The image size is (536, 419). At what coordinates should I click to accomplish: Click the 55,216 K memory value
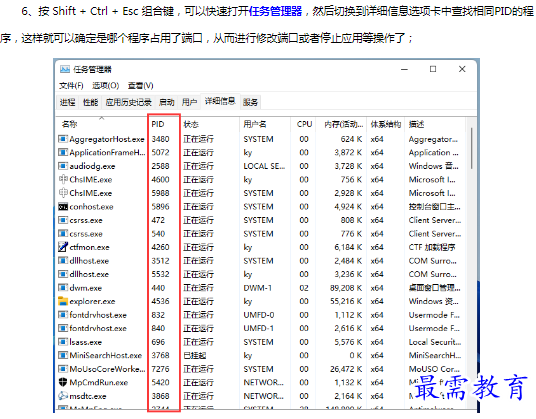pos(346,301)
